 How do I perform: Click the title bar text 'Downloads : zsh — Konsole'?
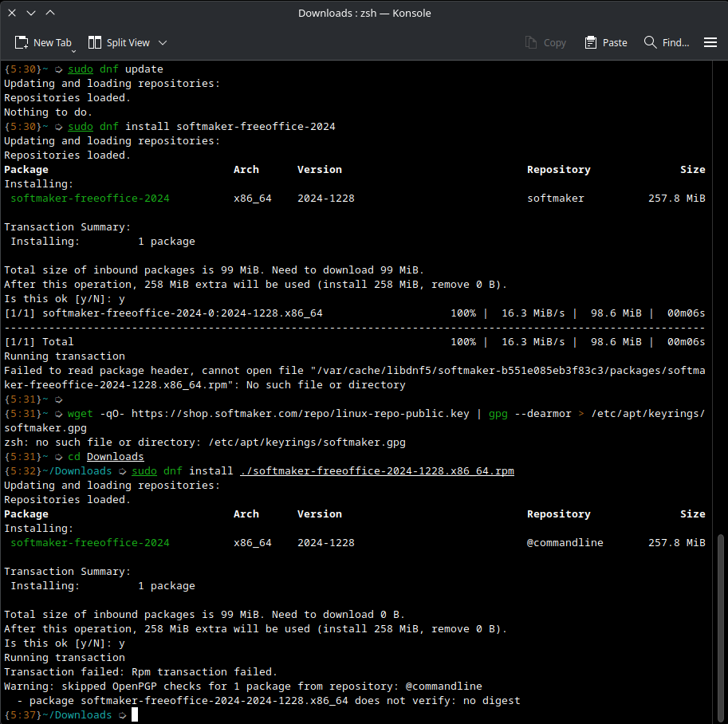point(364,13)
